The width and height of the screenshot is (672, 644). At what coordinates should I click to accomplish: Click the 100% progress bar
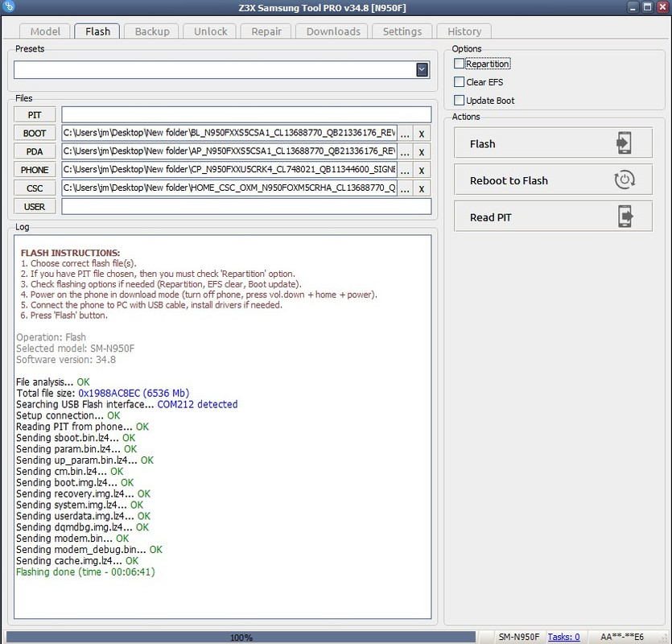(x=241, y=637)
